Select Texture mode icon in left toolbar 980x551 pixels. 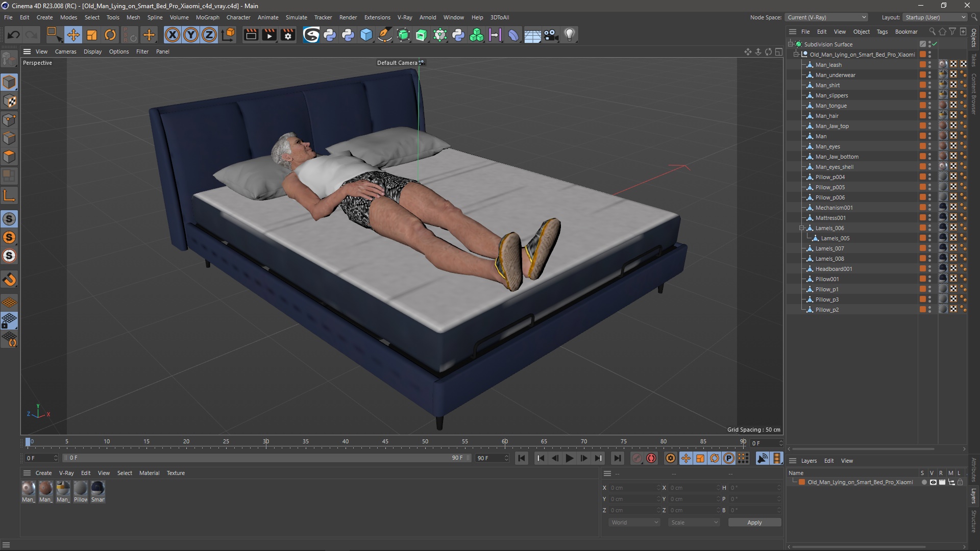[x=9, y=101]
